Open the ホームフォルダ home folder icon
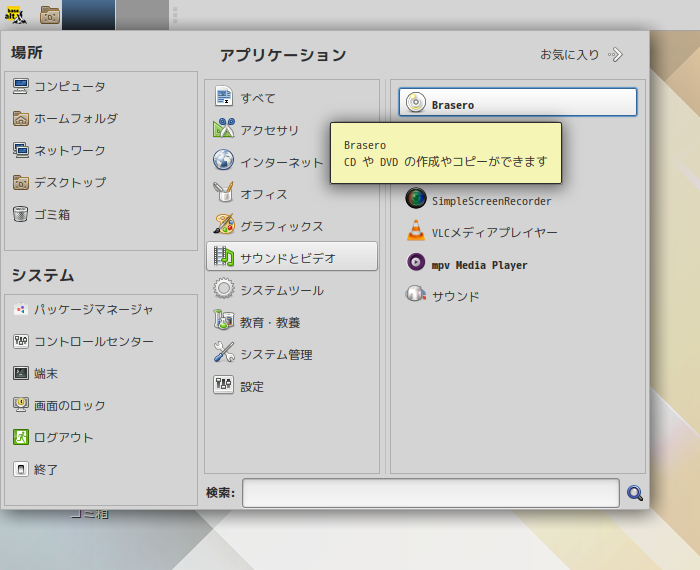The image size is (700, 570). tap(21, 118)
